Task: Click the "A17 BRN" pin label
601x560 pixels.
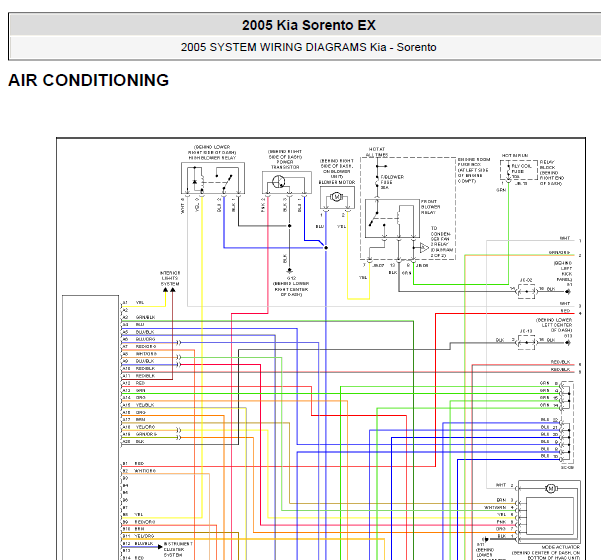Action: pos(134,419)
